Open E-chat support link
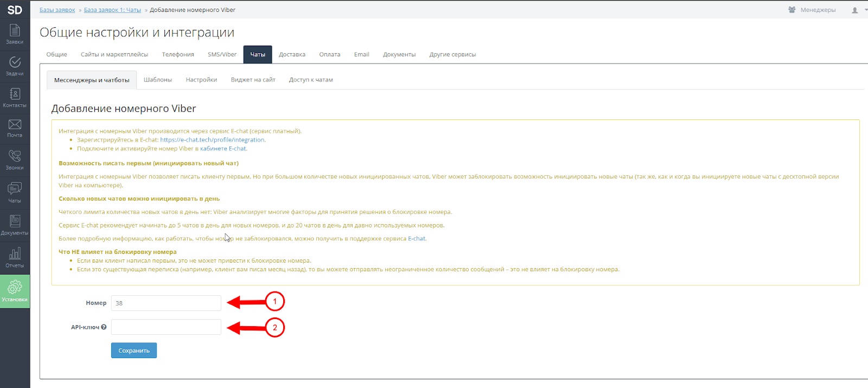This screenshot has width=868, height=388. pos(417,238)
